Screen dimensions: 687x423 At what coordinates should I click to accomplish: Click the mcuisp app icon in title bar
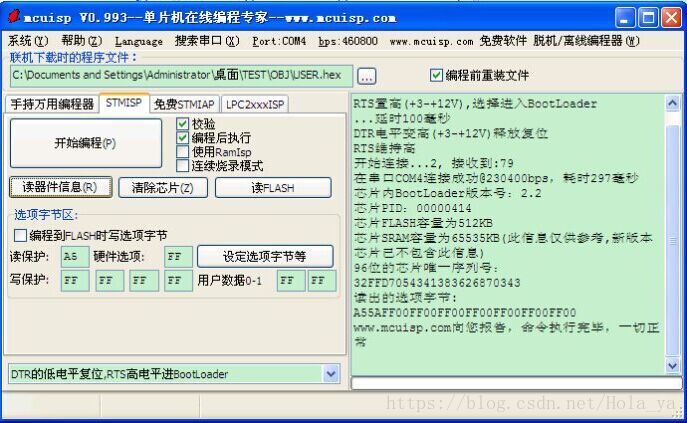point(14,16)
